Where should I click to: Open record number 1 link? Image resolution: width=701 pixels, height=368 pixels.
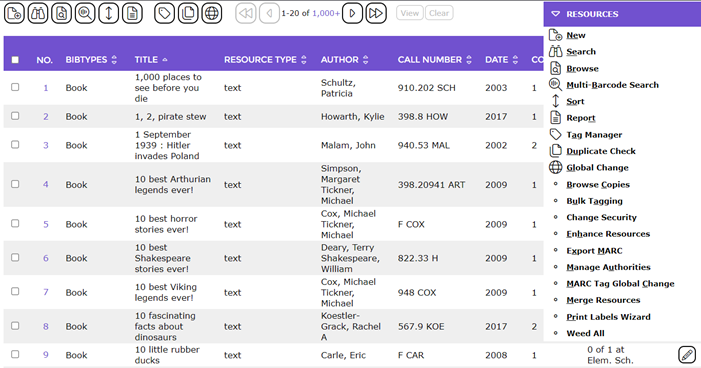click(46, 88)
